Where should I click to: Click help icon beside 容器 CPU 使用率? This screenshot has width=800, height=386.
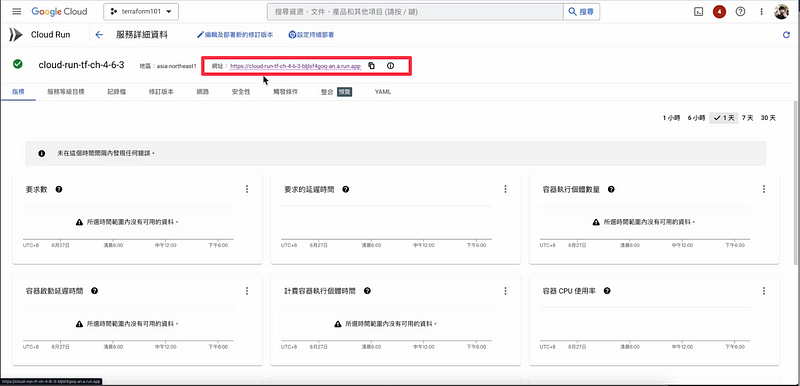607,291
